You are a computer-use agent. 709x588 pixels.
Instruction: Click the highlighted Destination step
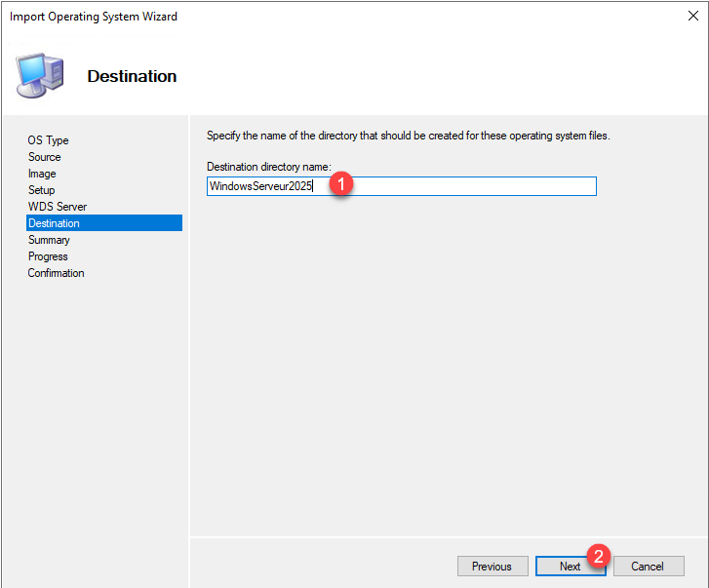tap(54, 223)
